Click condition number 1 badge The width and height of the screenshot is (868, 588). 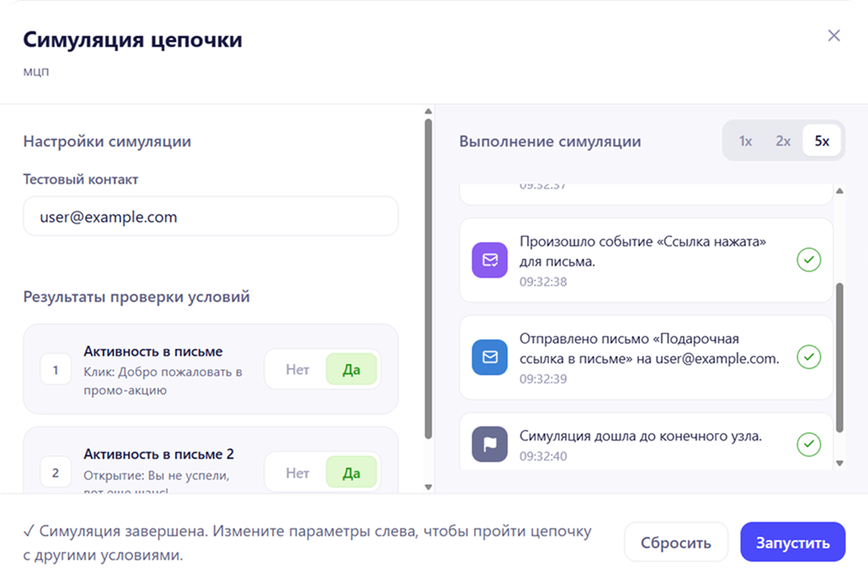pyautogui.click(x=55, y=370)
